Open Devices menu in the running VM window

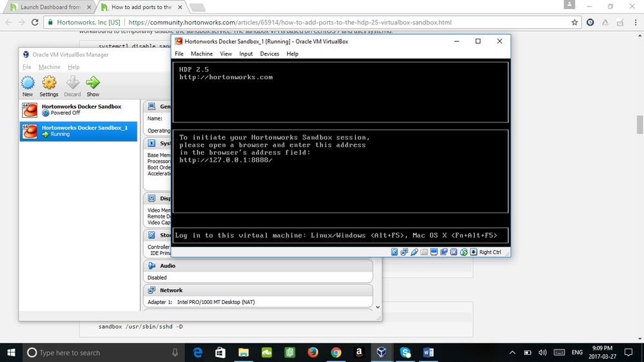[269, 53]
